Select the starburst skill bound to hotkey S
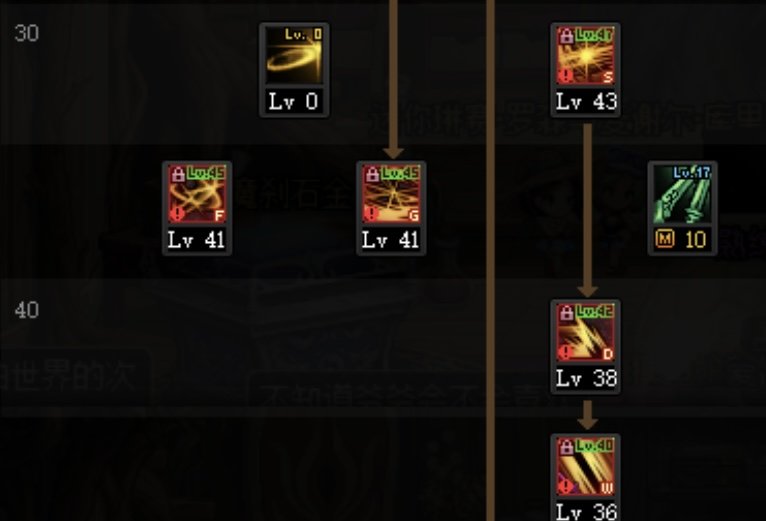The height and width of the screenshot is (521, 766). (x=586, y=56)
